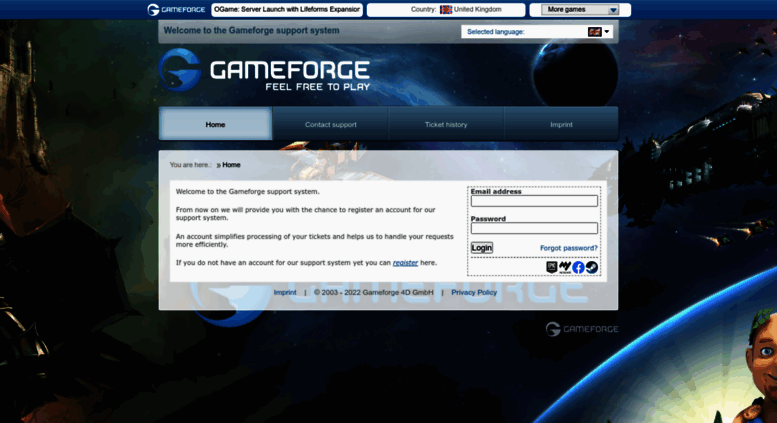Focus the Email address field
Image resolution: width=777 pixels, height=423 pixels.
point(534,201)
